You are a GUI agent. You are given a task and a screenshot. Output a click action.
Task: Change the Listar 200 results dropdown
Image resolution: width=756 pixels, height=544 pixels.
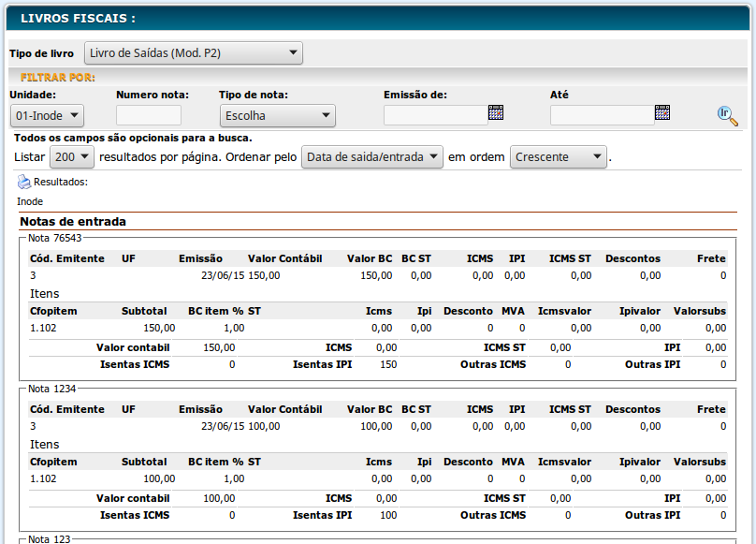(x=71, y=157)
